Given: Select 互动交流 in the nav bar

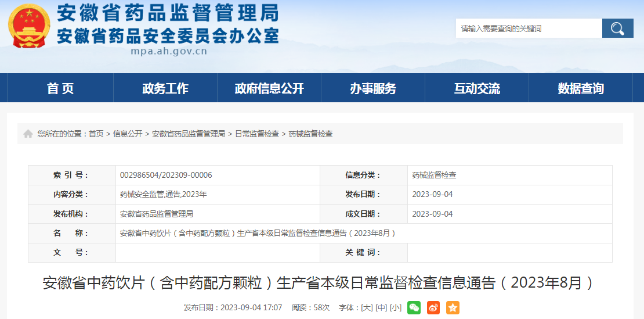Looking at the screenshot, I should tap(477, 88).
